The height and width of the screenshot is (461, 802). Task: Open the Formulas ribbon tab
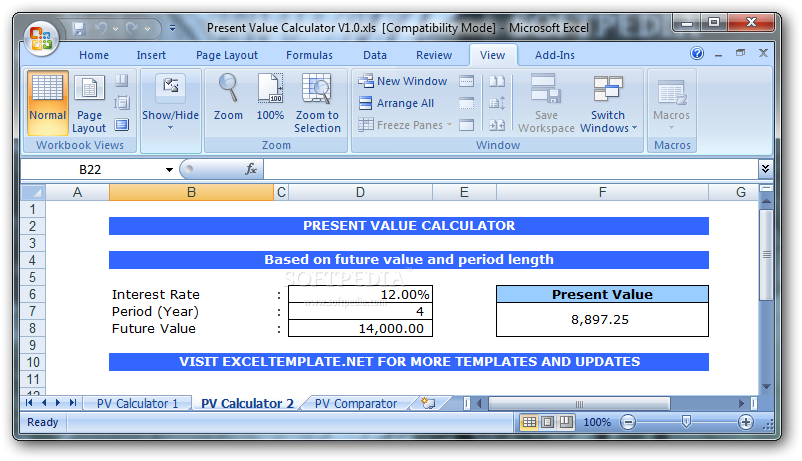[309, 55]
